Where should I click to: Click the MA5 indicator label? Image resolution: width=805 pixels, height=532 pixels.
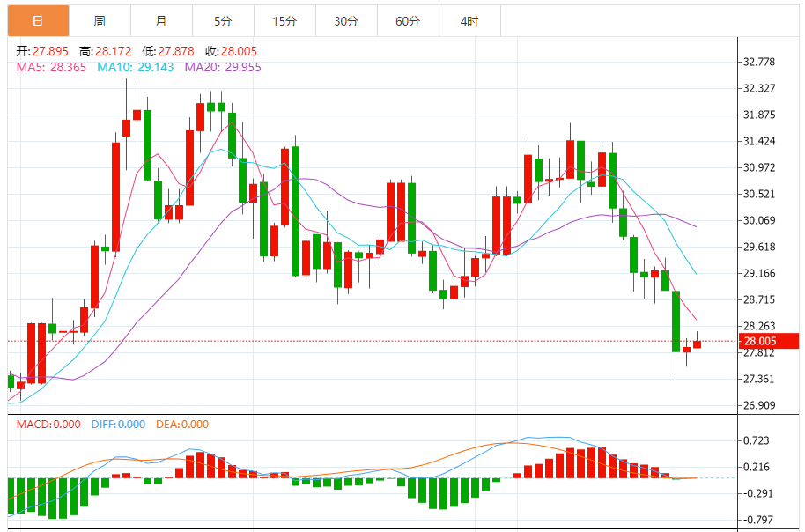pyautogui.click(x=51, y=67)
